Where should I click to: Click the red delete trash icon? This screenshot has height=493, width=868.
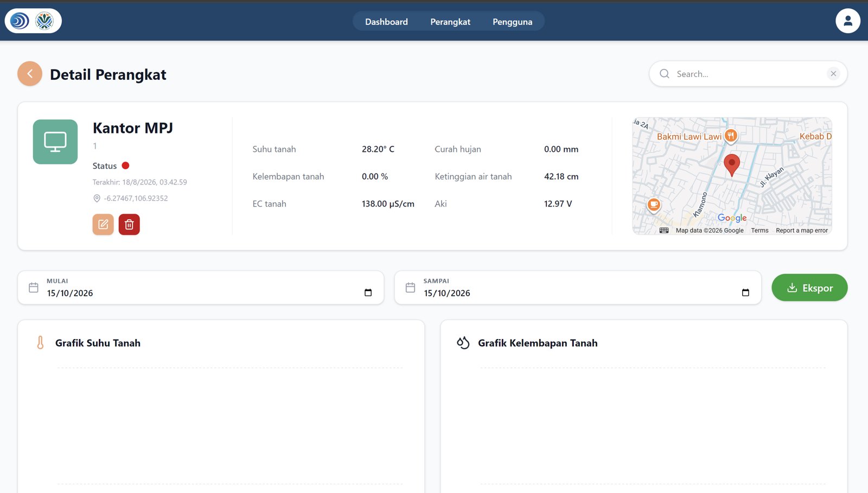tap(129, 225)
